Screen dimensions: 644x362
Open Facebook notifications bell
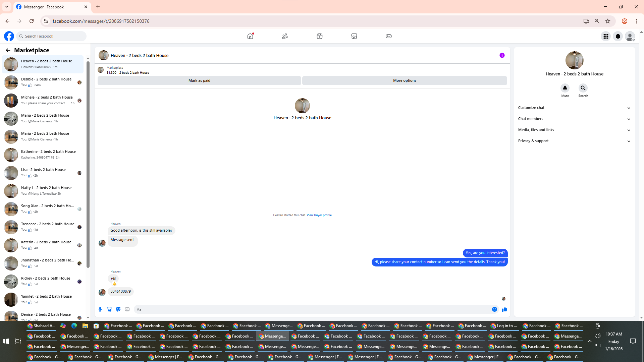click(x=618, y=36)
